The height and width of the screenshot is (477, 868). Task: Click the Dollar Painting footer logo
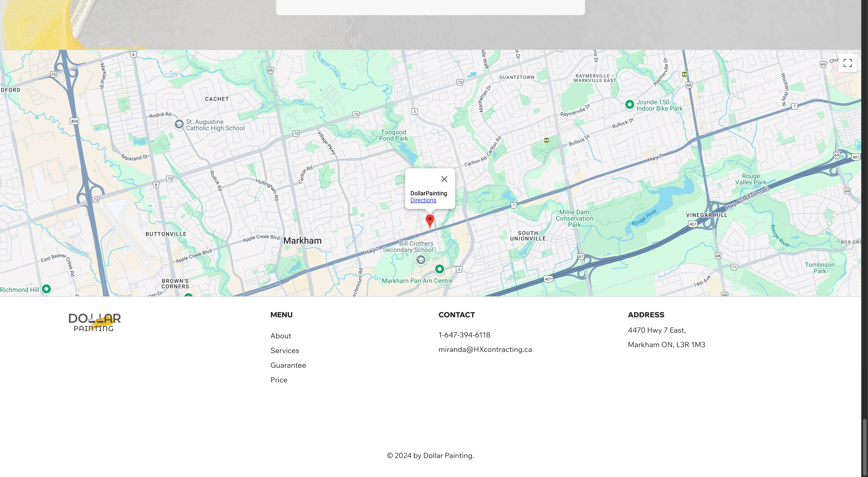(x=94, y=323)
